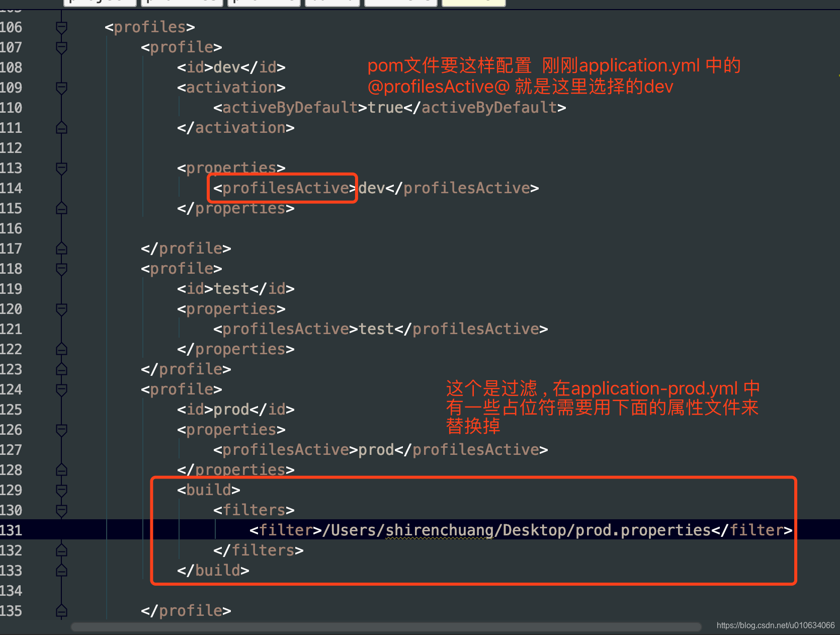Fold the properties block at line 126
The image size is (840, 635).
[x=61, y=430]
